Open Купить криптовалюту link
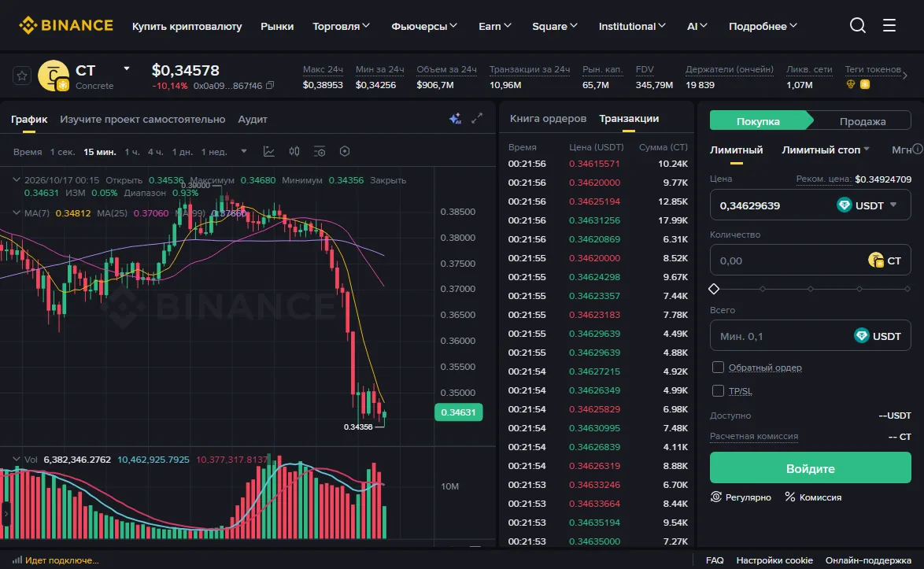Screen dimensions: 924x569 coord(187,26)
